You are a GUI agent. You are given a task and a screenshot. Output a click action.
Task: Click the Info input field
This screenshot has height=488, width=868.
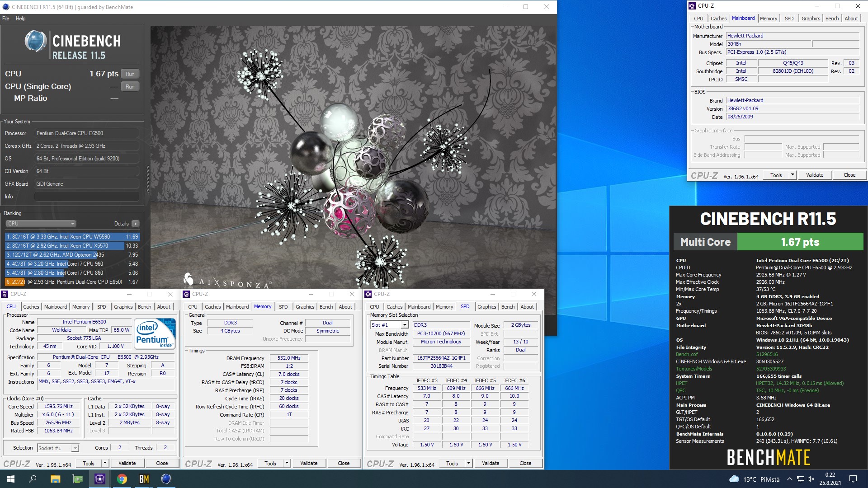click(x=87, y=197)
